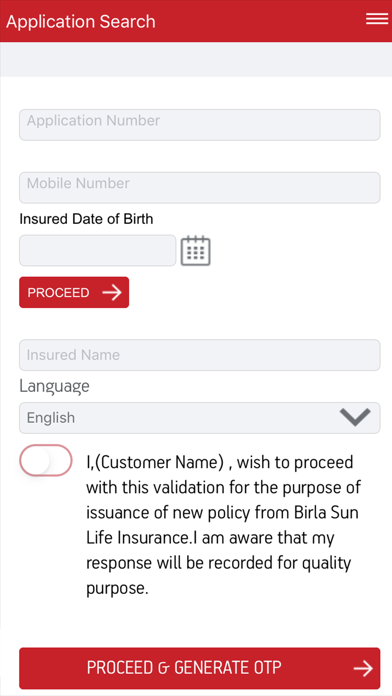Screen dimensions: 392x696
Task: Click the Language field label
Action: pos(54,386)
